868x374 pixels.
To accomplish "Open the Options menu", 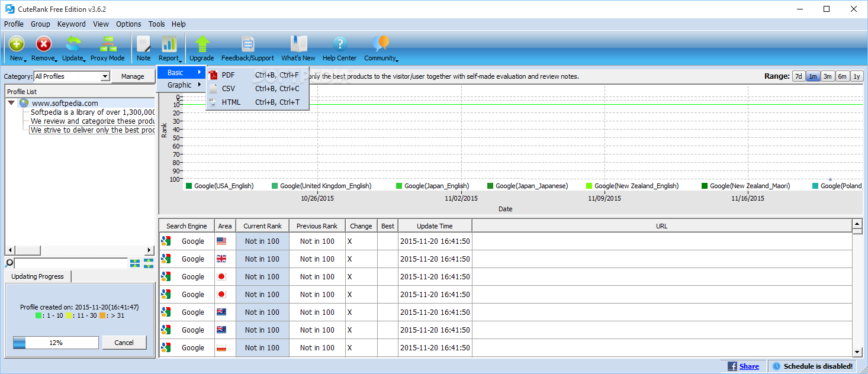I will (x=128, y=24).
